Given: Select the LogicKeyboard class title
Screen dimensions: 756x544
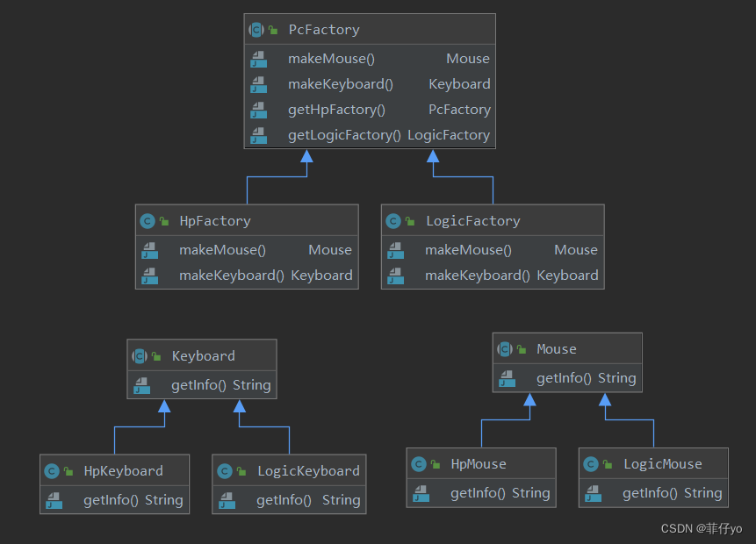Looking at the screenshot, I should click(x=308, y=471).
